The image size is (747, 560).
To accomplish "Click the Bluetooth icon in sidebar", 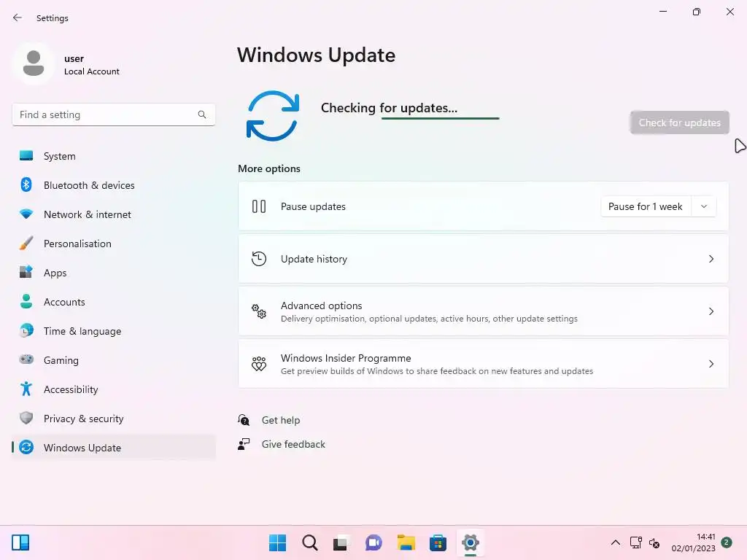I will [x=26, y=184].
